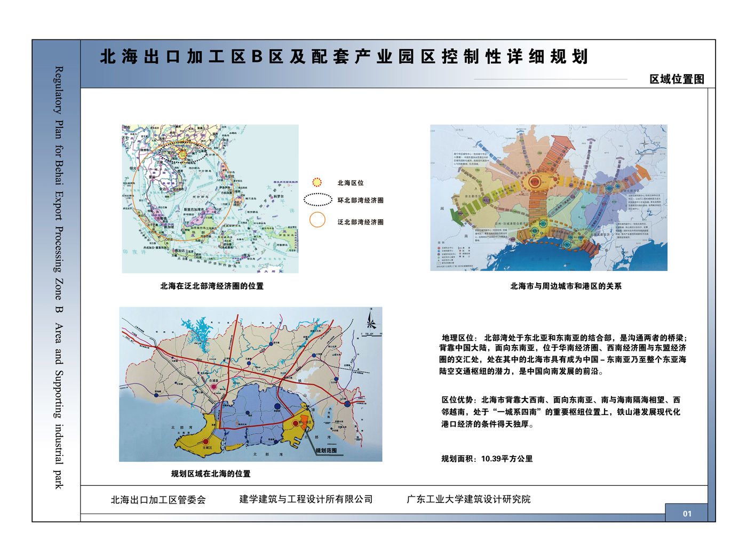Click the yellow dotted 北海区位 legend icon
The image size is (747, 560).
click(317, 182)
